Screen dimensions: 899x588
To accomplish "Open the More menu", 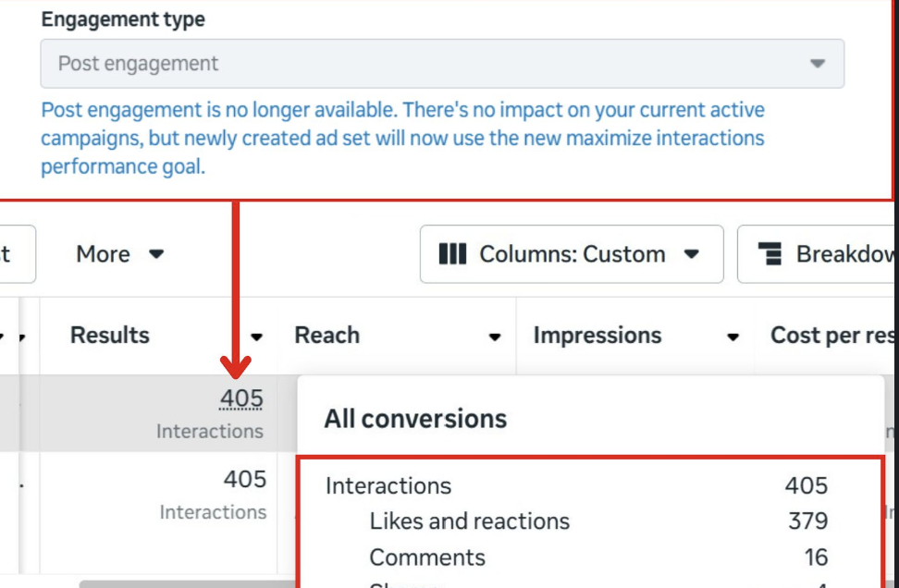I will [x=120, y=254].
